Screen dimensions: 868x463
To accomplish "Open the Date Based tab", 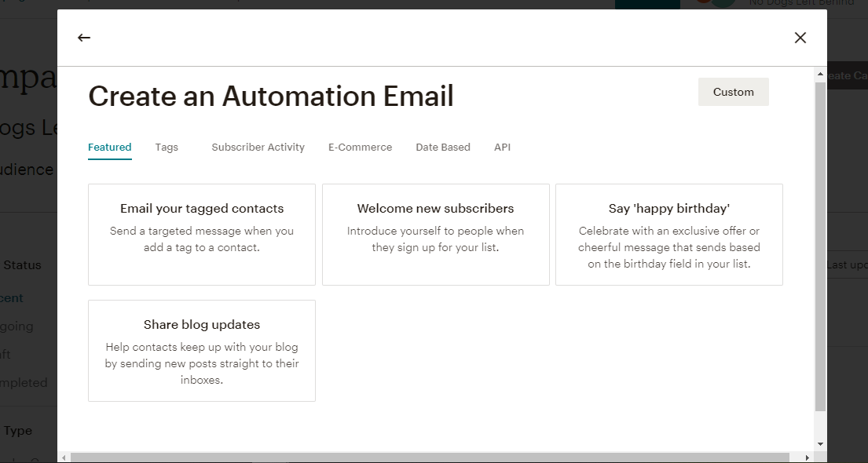I will pos(443,148).
